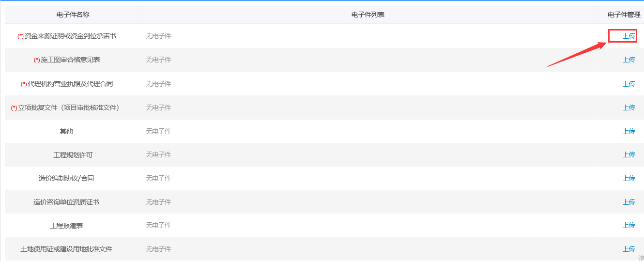Screen dimensions: 644x261
Task: Upload file for 施工图审合格意见表
Action: pos(629,60)
